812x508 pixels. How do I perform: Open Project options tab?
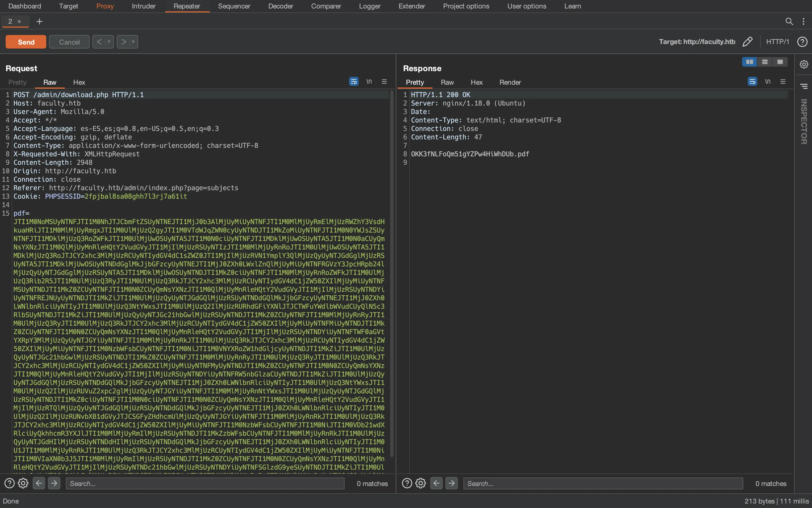466,6
